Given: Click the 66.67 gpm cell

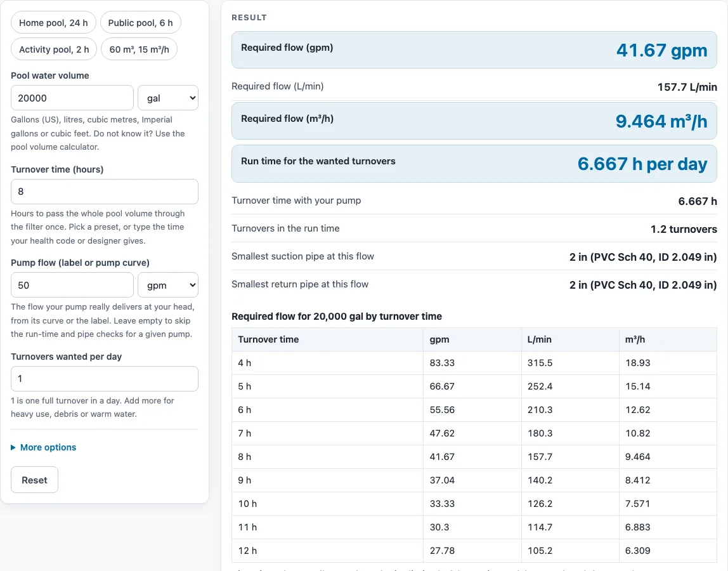Looking at the screenshot, I should 472,386.
